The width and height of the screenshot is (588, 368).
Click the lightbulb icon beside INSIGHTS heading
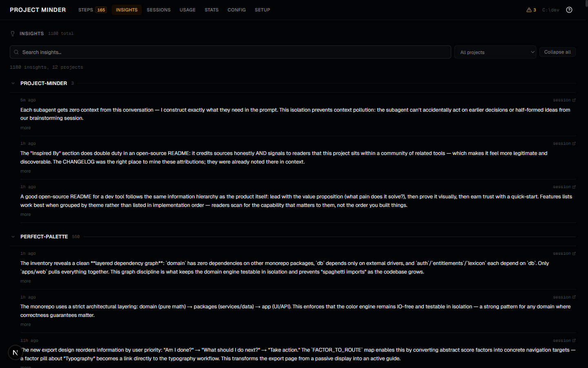pos(12,34)
